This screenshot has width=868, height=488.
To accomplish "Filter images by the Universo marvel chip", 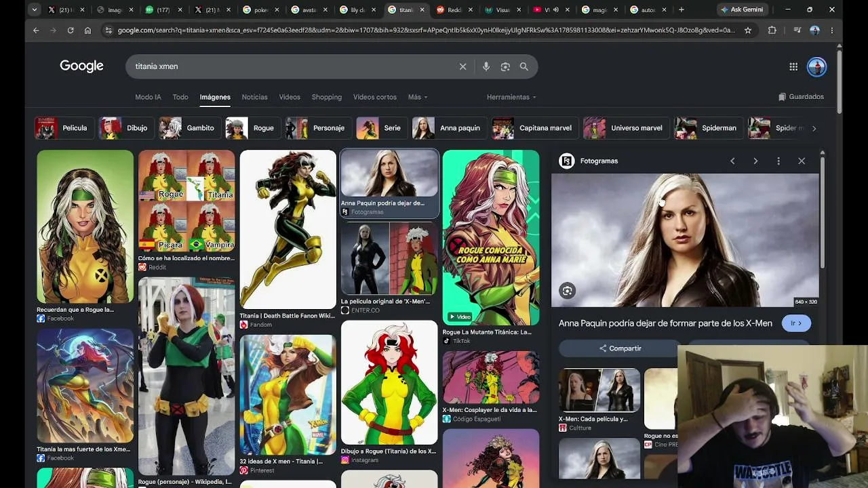I will (x=626, y=128).
